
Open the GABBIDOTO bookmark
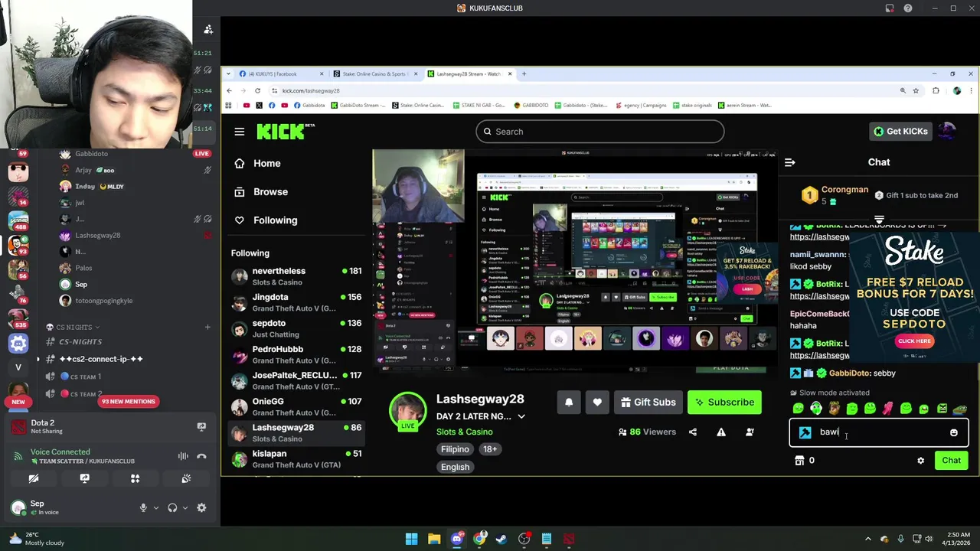click(532, 106)
